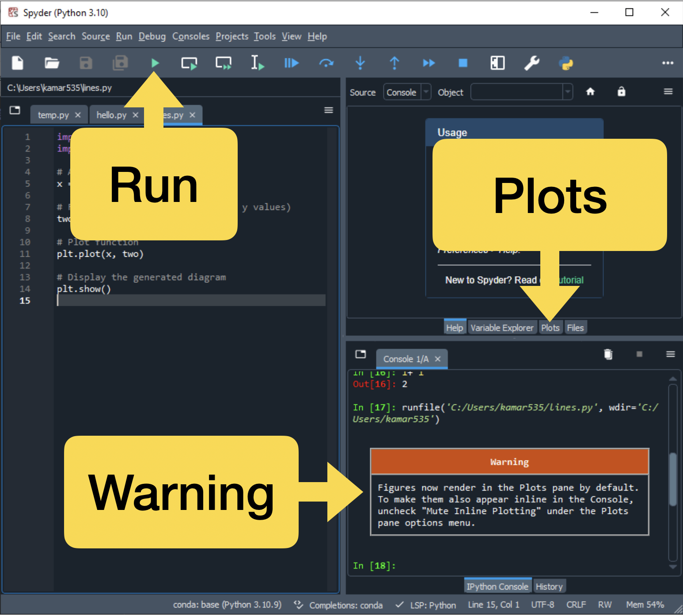Open the Search menu
This screenshot has height=616, width=683.
point(62,37)
